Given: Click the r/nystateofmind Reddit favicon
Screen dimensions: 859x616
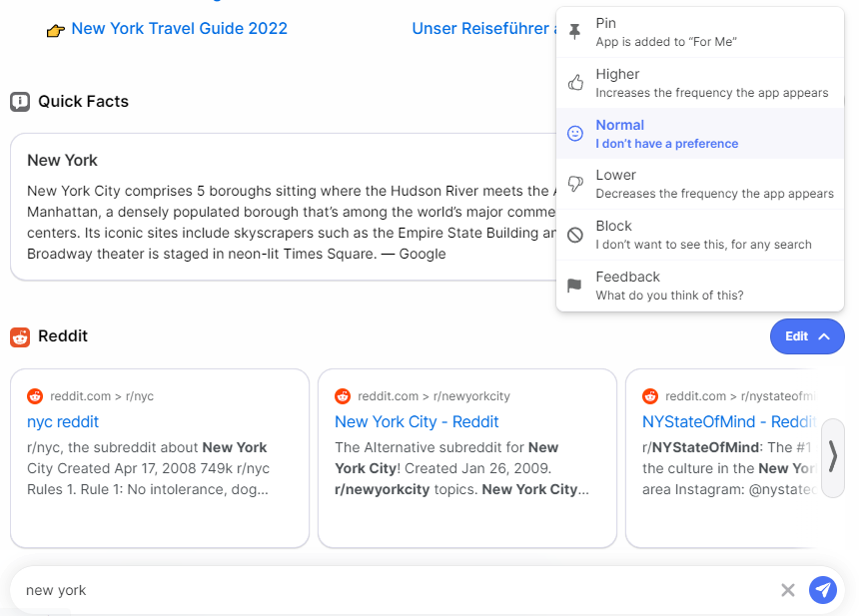Looking at the screenshot, I should [650, 396].
